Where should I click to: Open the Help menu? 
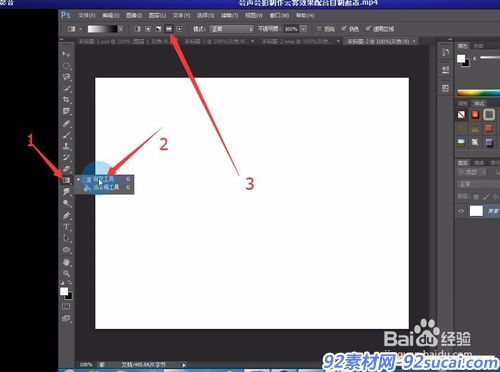click(x=305, y=15)
